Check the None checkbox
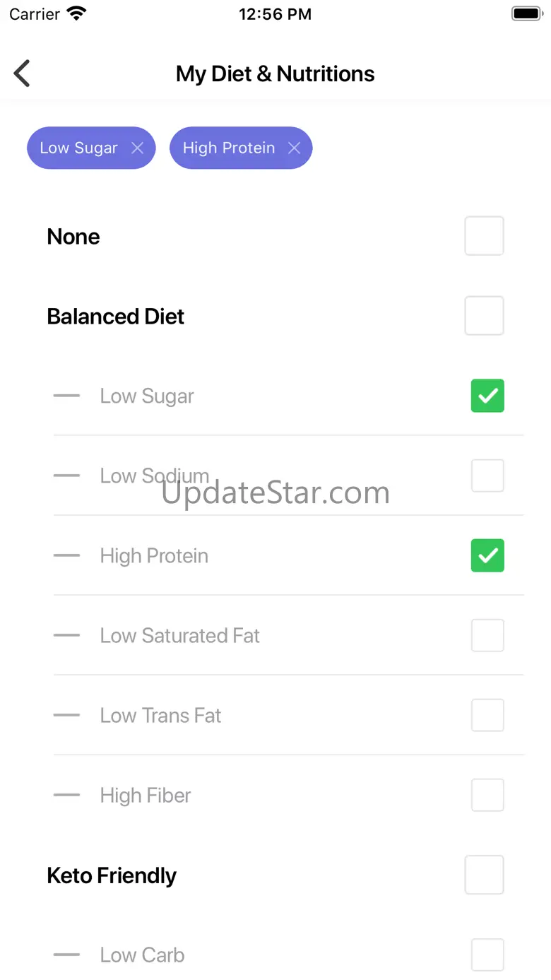Viewport: 551px width, 980px height. [484, 236]
